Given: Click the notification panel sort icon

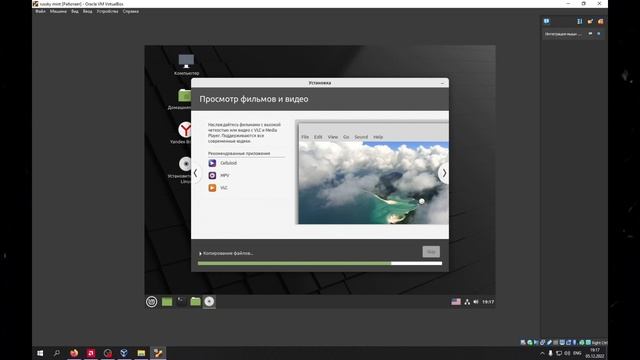Looking at the screenshot, I should pyautogui.click(x=580, y=21).
